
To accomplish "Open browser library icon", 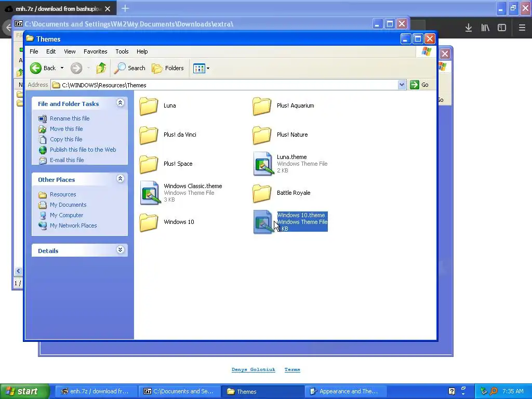I will 485,28.
